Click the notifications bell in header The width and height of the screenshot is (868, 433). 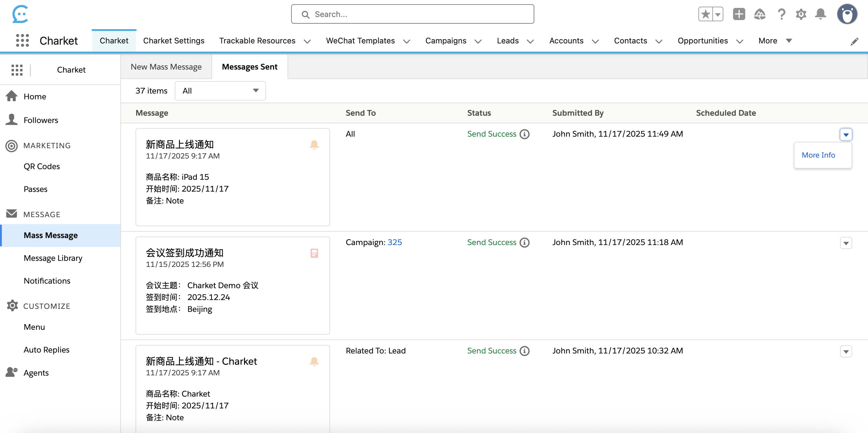coord(820,14)
